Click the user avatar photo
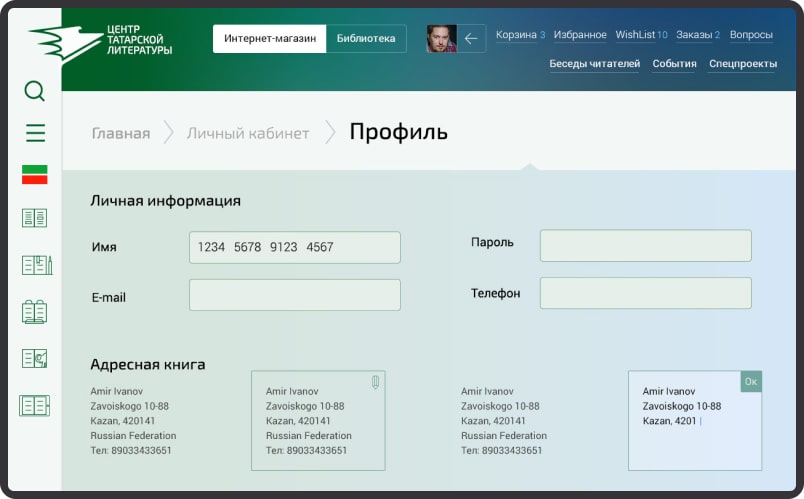This screenshot has width=804, height=499. coord(441,39)
